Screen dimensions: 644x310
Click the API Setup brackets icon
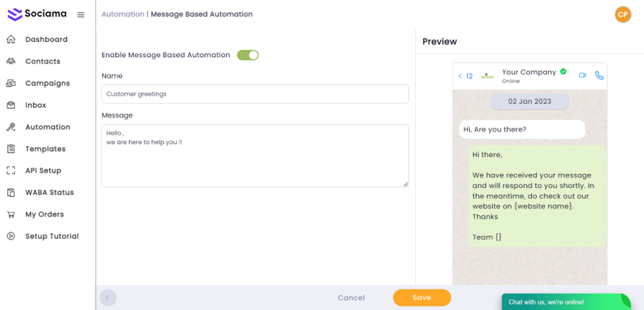click(11, 171)
